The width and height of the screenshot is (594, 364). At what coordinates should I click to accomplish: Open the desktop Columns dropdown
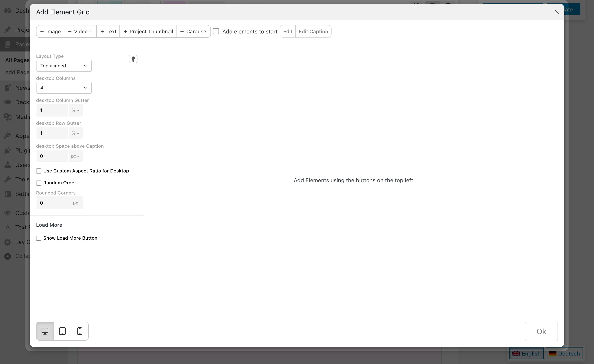[x=64, y=88]
